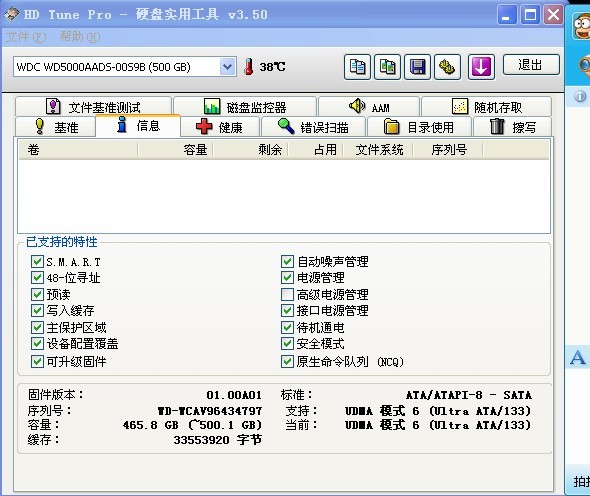Maximize the HD Tune Pro window

click(530, 14)
